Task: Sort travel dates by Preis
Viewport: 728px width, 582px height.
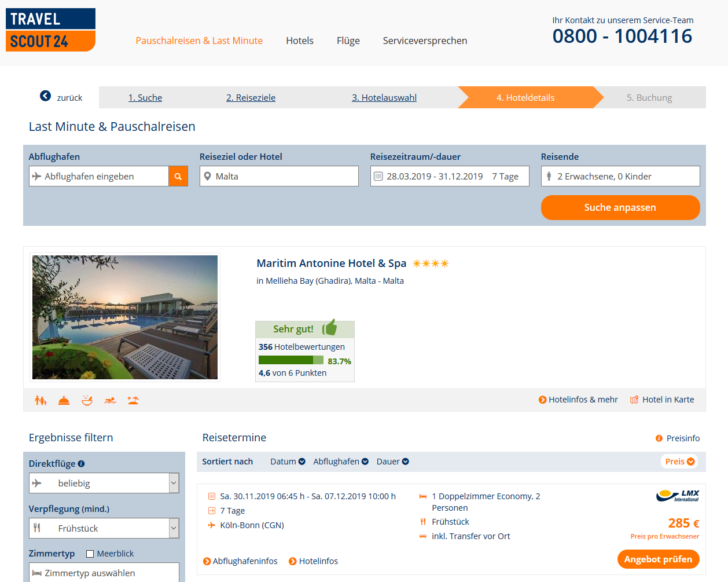Action: (x=679, y=462)
